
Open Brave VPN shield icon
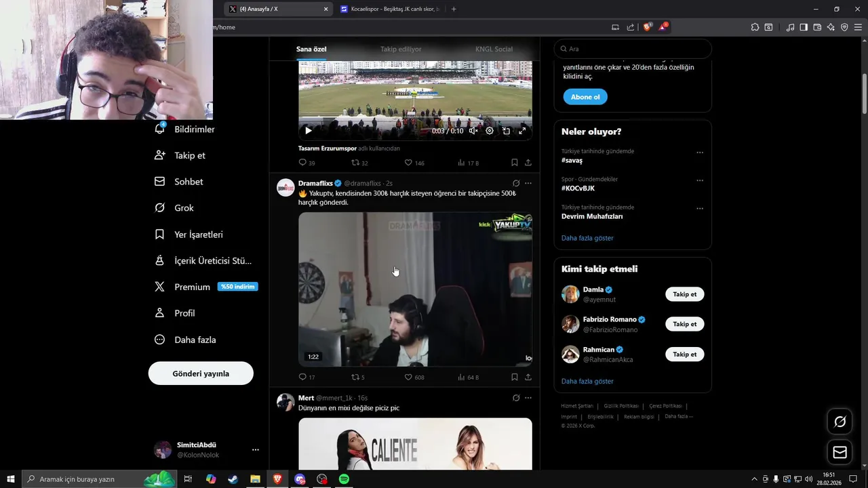click(844, 27)
